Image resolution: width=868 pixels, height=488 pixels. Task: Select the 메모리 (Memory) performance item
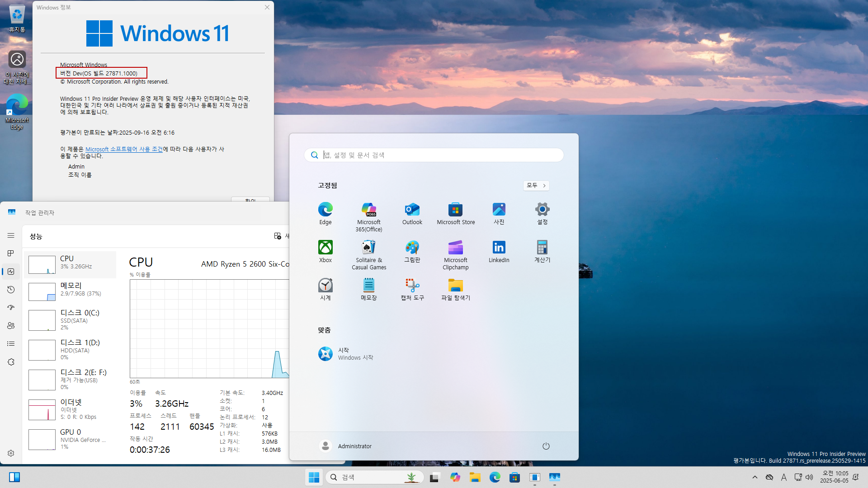pos(71,291)
